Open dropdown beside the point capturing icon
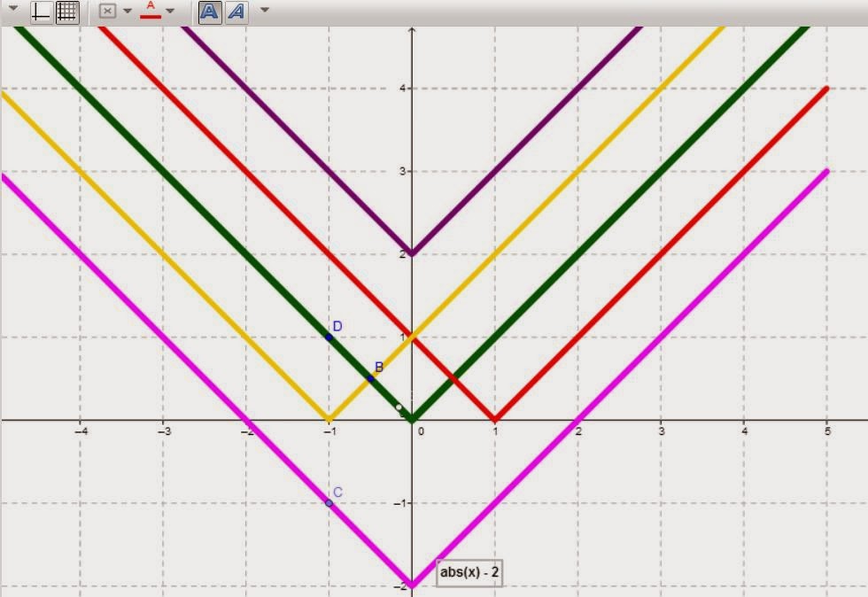Screen dimensions: 868x597 [x=127, y=12]
